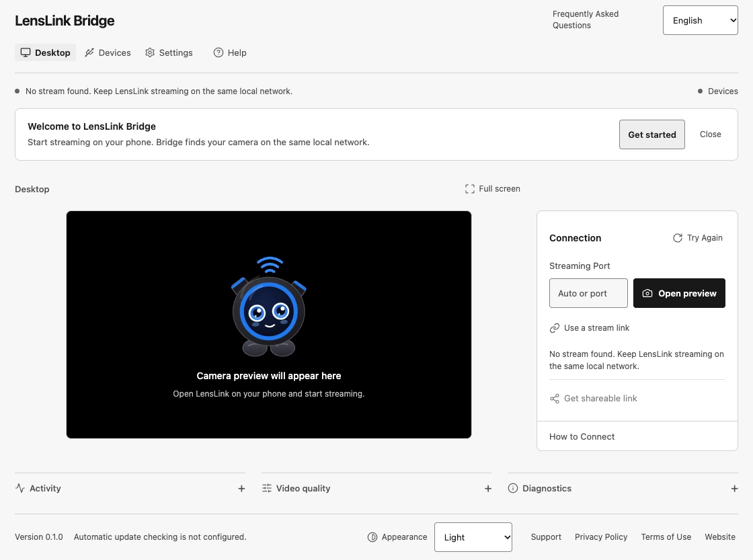Open the language dropdown showing English
The image size is (753, 560).
[700, 20]
